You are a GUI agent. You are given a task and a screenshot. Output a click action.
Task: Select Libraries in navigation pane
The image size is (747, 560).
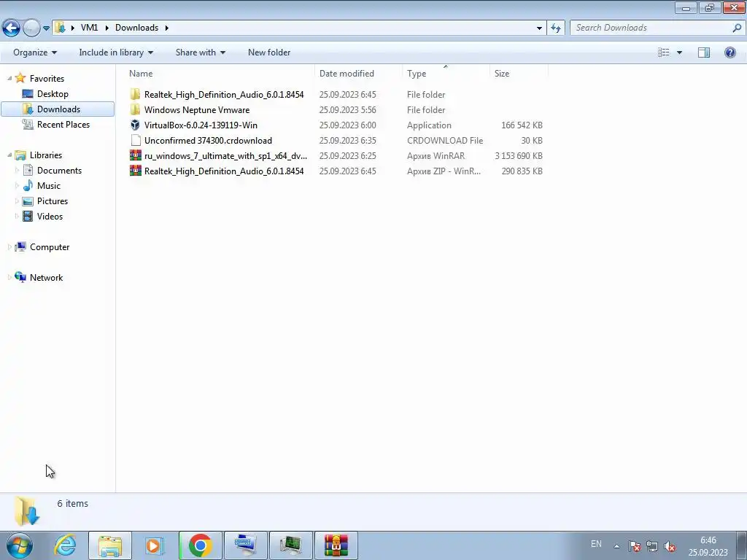[46, 155]
